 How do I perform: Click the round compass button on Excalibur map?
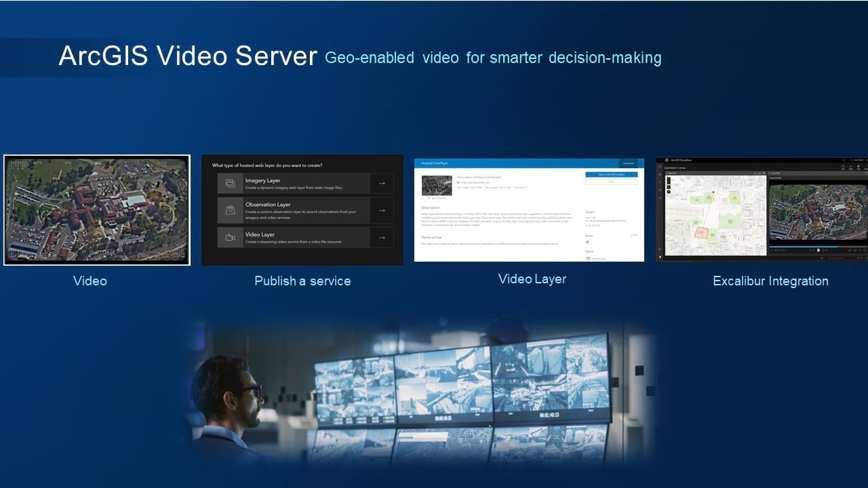point(669,192)
